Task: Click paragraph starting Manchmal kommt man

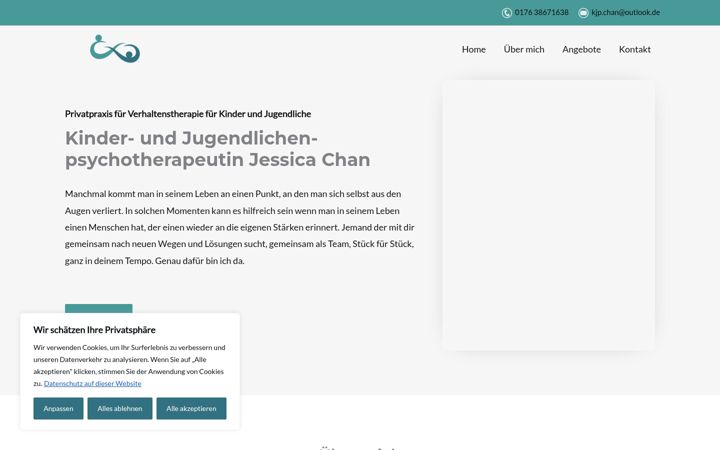Action: pyautogui.click(x=240, y=227)
